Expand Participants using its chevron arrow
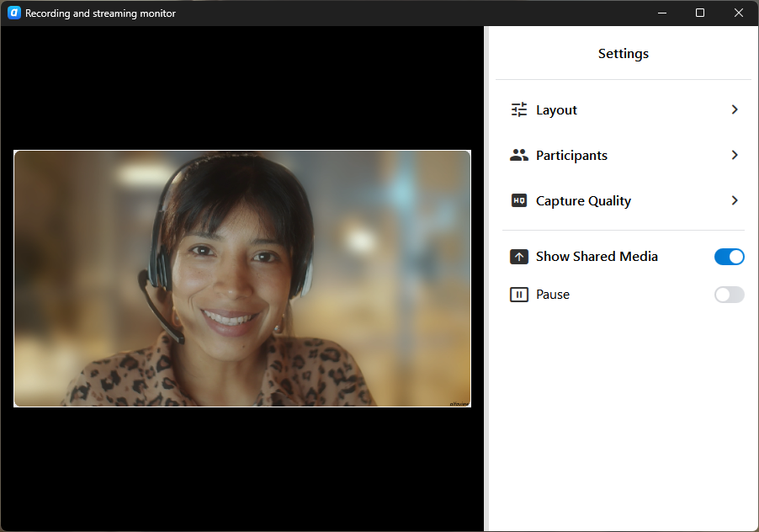 tap(735, 156)
